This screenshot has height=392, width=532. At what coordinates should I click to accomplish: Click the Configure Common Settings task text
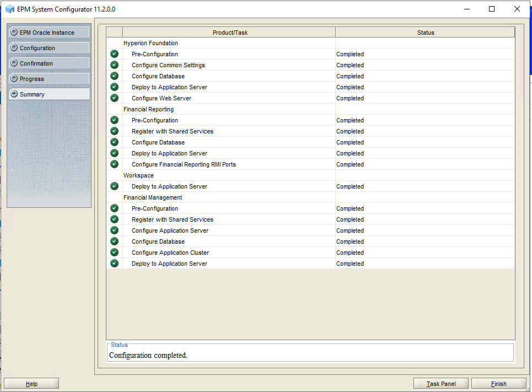tap(168, 65)
